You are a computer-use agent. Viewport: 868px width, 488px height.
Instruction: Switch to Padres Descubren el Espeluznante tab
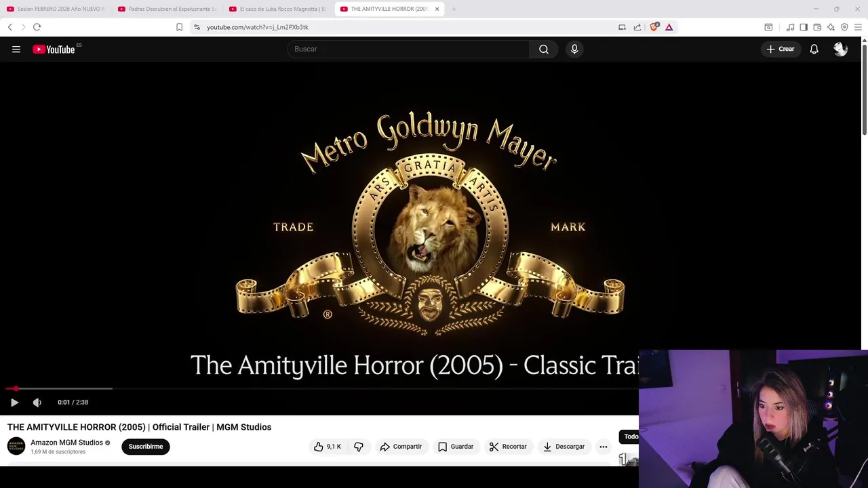click(167, 9)
